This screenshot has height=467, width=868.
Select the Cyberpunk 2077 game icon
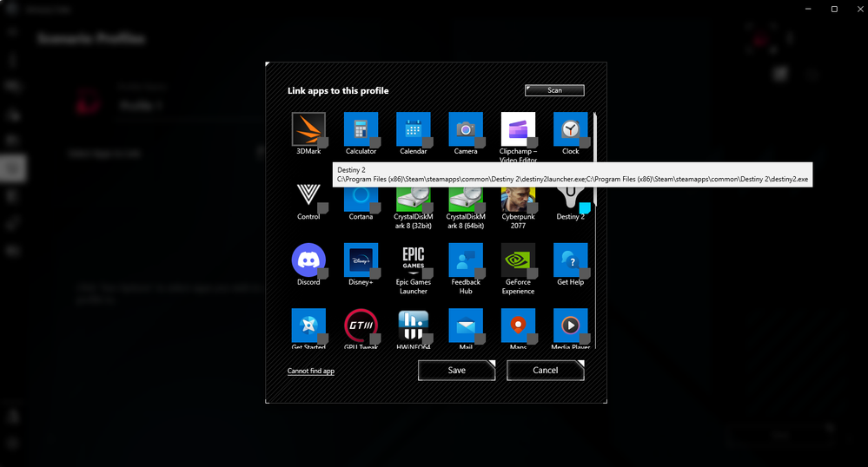click(518, 199)
